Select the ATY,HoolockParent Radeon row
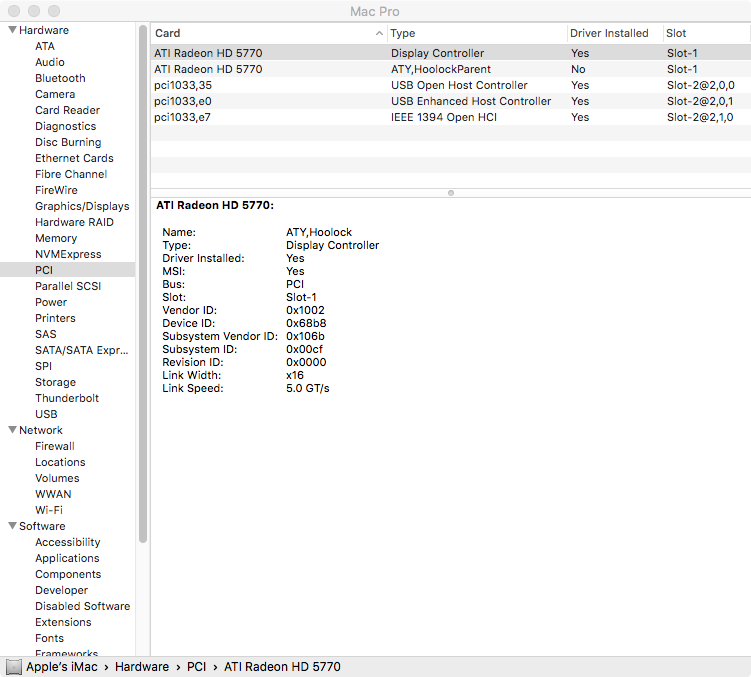The image size is (751, 677). (x=451, y=69)
